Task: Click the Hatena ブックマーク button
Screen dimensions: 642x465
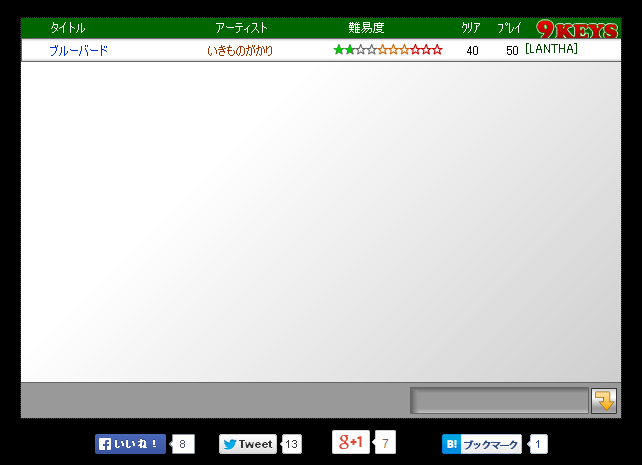Action: 482,444
